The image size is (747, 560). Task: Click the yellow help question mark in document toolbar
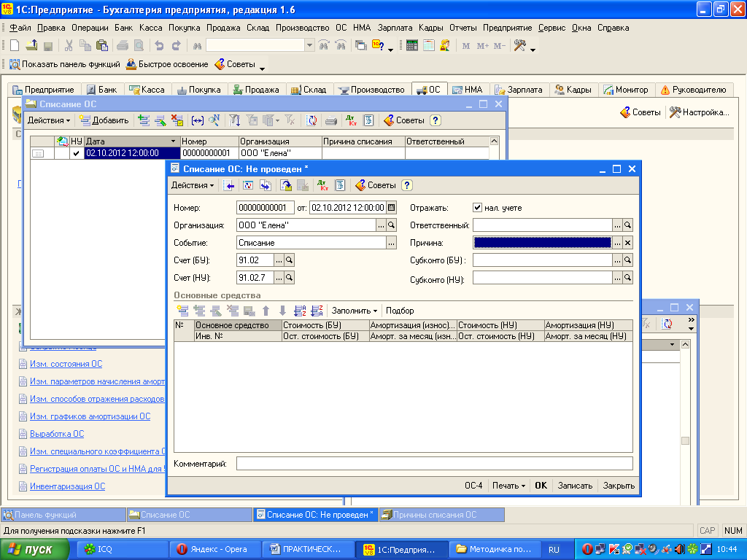[406, 185]
